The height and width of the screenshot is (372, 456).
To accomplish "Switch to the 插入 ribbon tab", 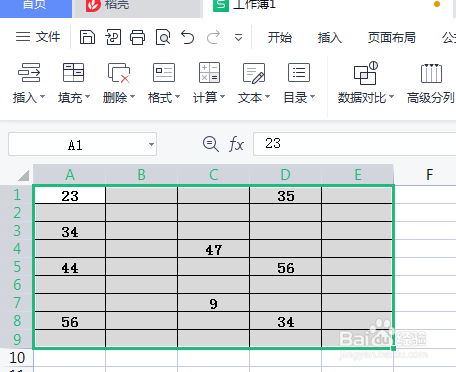I will tap(330, 37).
